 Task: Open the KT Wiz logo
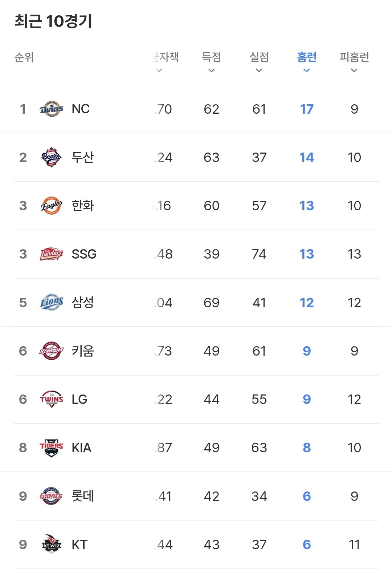click(51, 544)
